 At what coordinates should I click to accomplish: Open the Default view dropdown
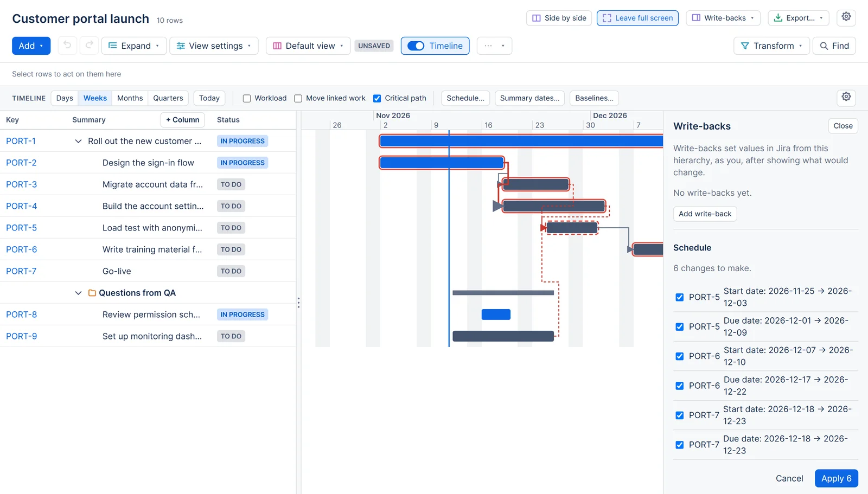click(x=308, y=46)
